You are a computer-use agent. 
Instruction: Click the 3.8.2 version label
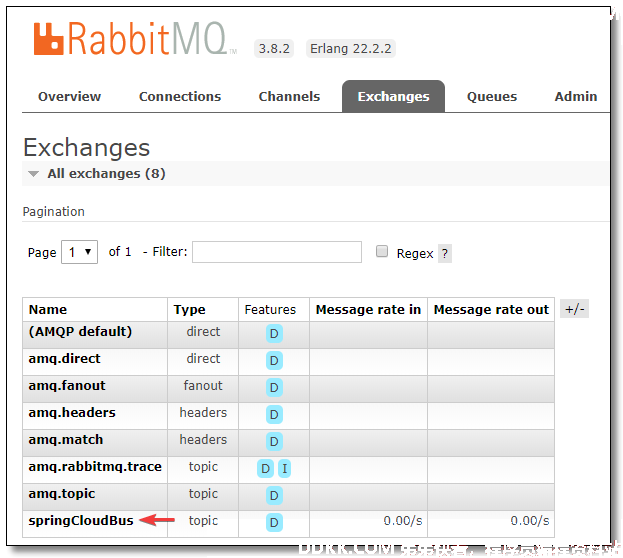274,48
